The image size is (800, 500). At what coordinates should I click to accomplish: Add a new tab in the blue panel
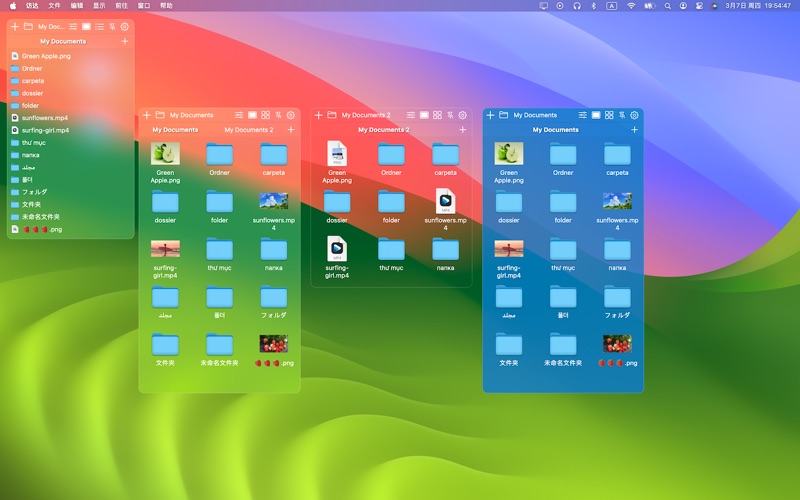click(x=634, y=129)
